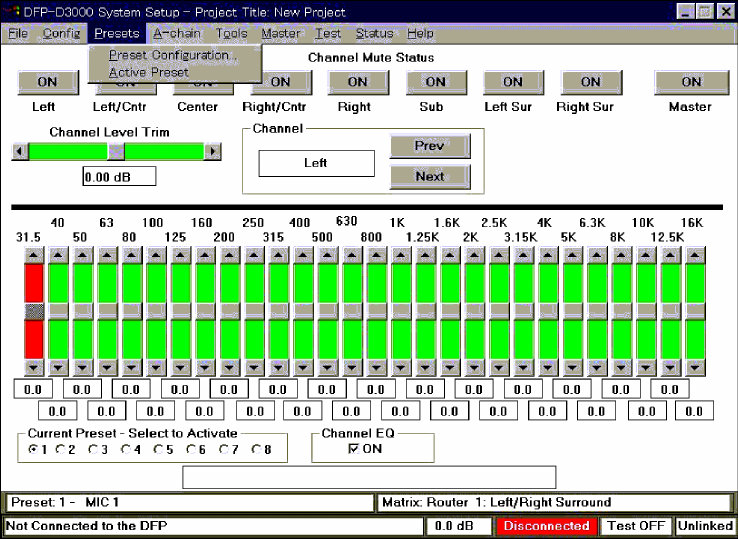Select preset radio button 5
The height and width of the screenshot is (539, 738).
point(159,450)
